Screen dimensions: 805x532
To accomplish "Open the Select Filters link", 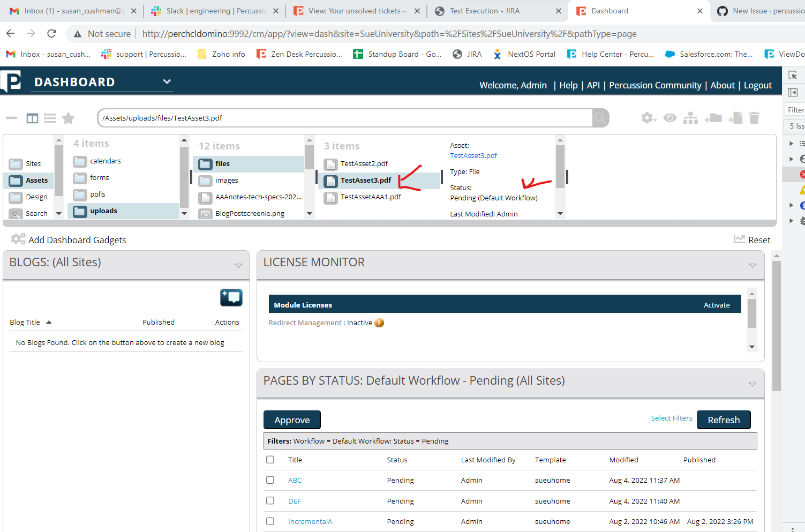I will click(x=672, y=418).
